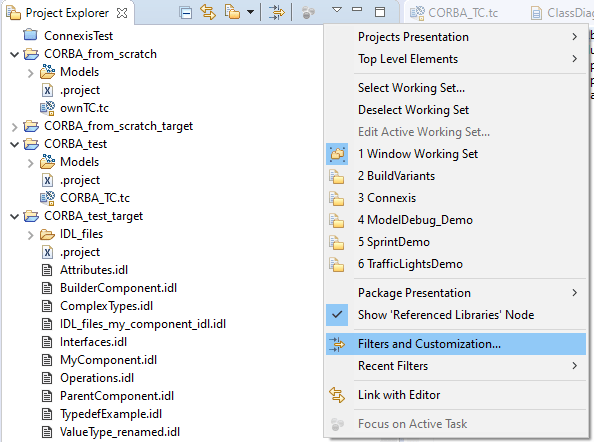
Task: Select the CORBA_TC.tc file in tree
Action: pos(94,198)
